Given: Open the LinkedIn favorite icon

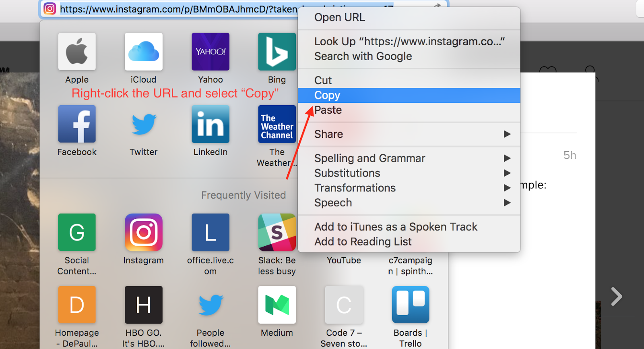Looking at the screenshot, I should pyautogui.click(x=211, y=124).
